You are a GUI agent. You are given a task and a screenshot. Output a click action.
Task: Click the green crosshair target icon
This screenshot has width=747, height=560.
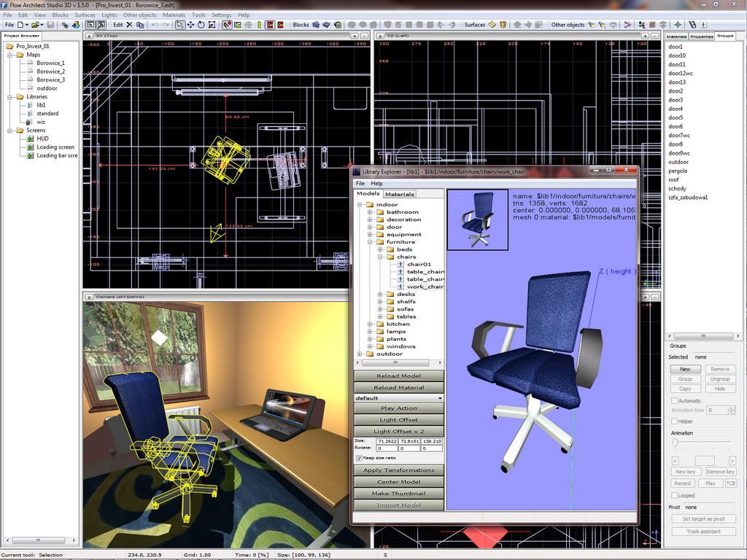coord(678,25)
